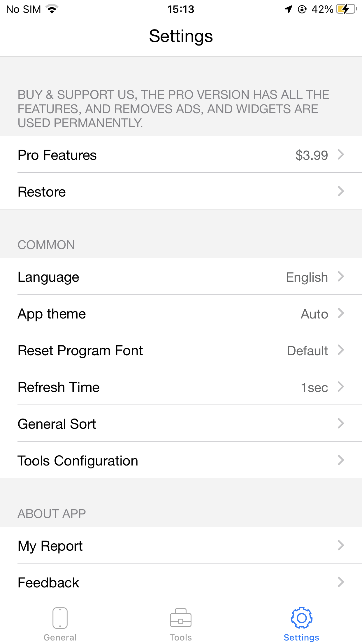Switch to the Tools tab label
This screenshot has height=644, width=362.
181,637
